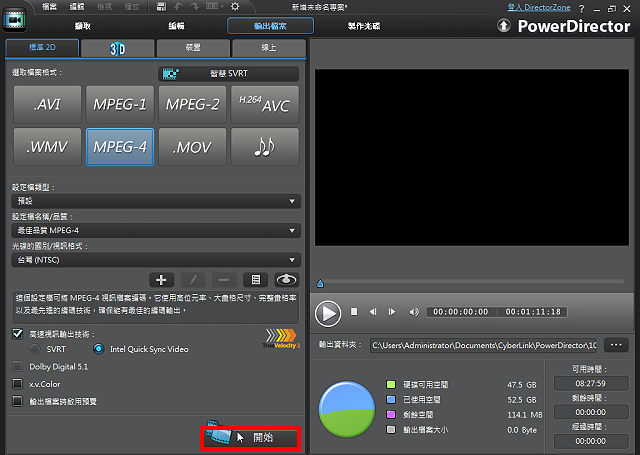The image size is (640, 455).
Task: Step to the previous frame
Action: pyautogui.click(x=373, y=312)
